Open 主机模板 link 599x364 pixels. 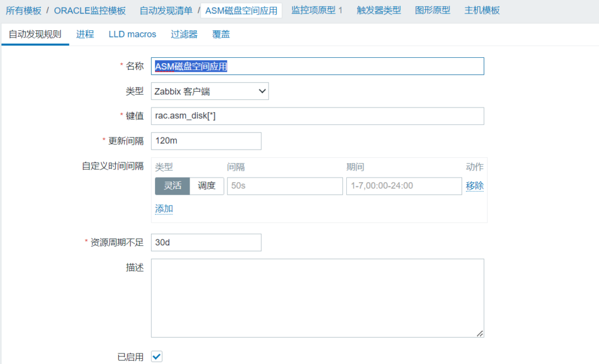482,11
